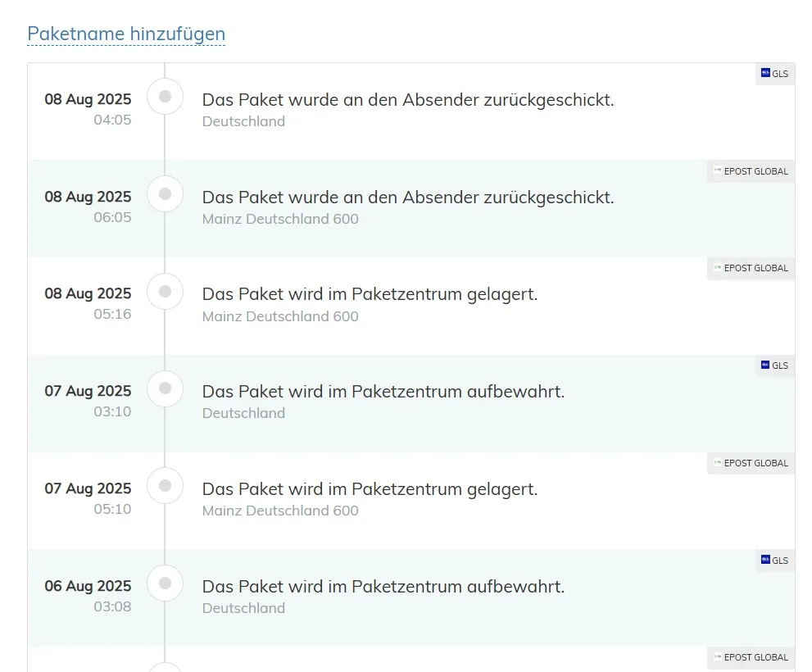The width and height of the screenshot is (812, 672).
Task: Click date '06 Aug 2025'
Action: click(x=88, y=586)
